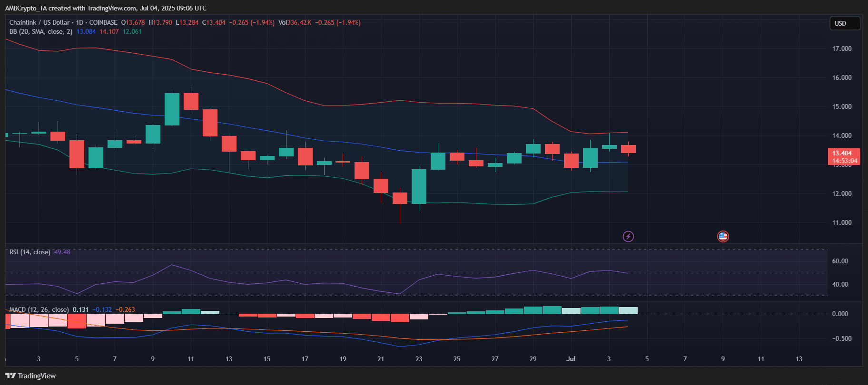The width and height of the screenshot is (868, 385).
Task: Select the BB (20, SMA, close, 2) indicator legend
Action: pos(41,31)
